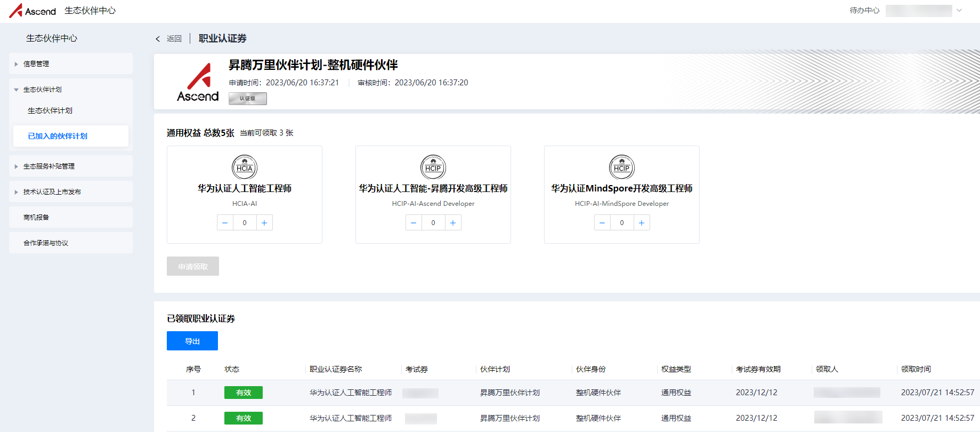Click the 返回 back link

pyautogui.click(x=174, y=38)
